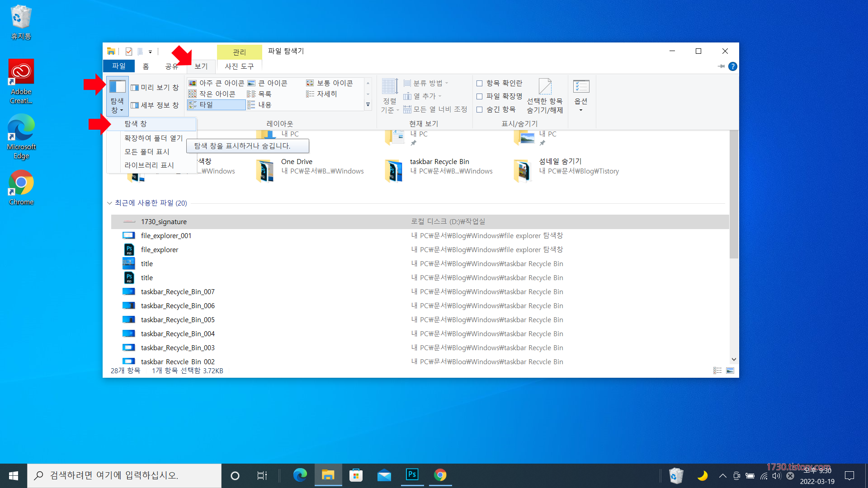
Task: Check 파일 확장명 checkbox
Action: click(480, 96)
